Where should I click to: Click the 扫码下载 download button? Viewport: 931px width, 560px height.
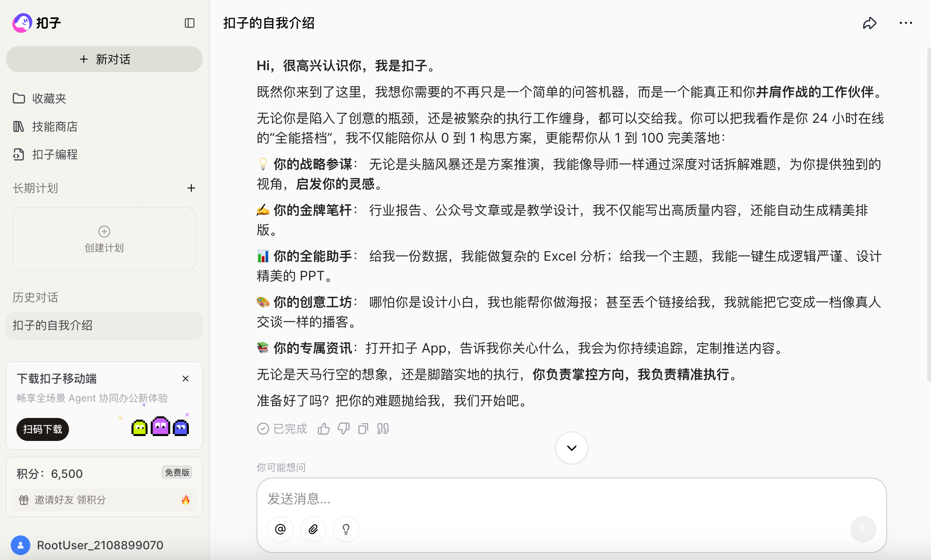click(x=42, y=429)
